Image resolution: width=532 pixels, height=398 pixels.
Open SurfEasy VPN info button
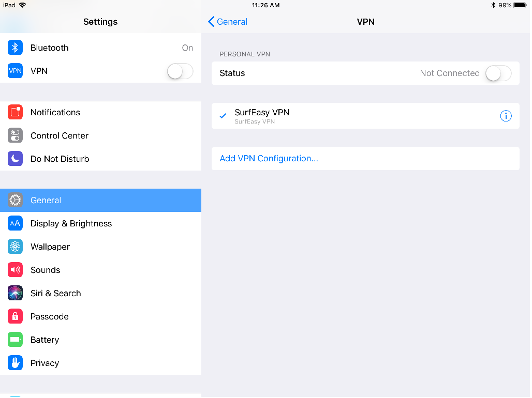pos(506,116)
